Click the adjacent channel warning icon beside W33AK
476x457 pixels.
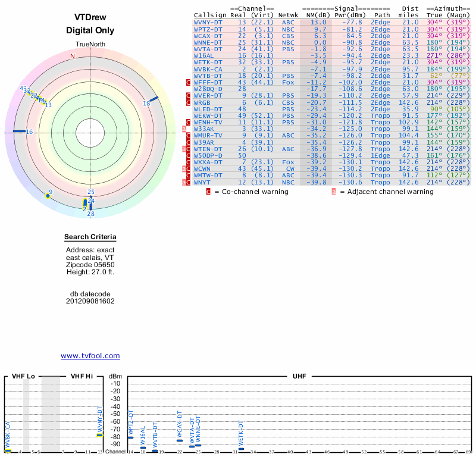pyautogui.click(x=184, y=129)
